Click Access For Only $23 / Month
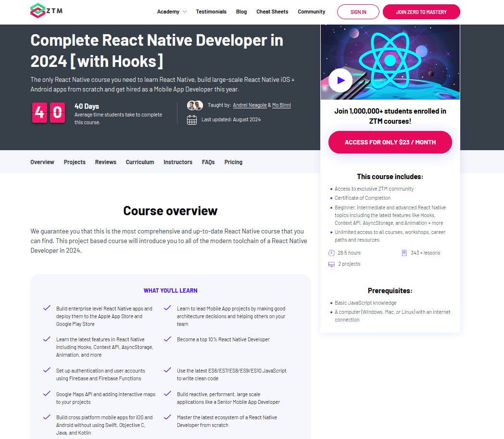The image size is (504, 439). tap(390, 142)
